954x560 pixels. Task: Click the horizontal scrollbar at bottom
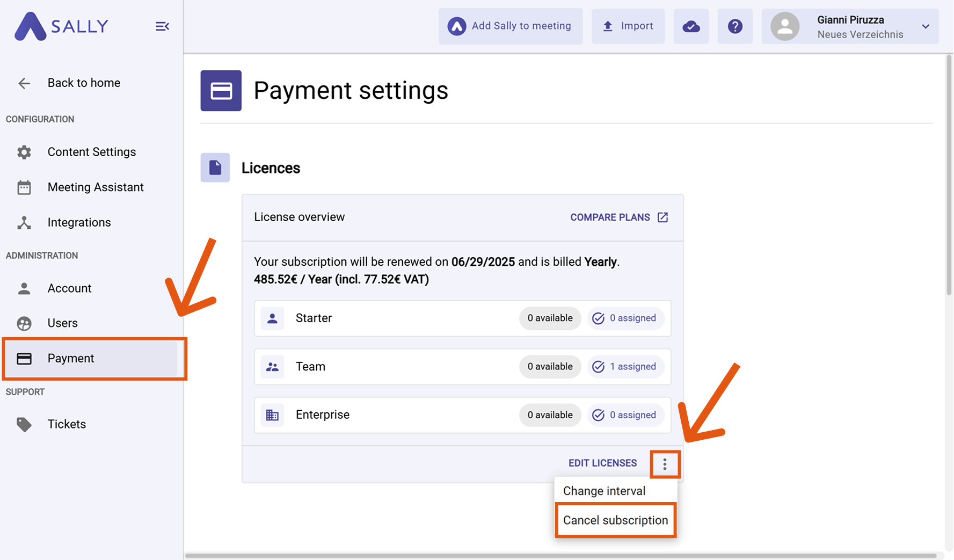561,556
